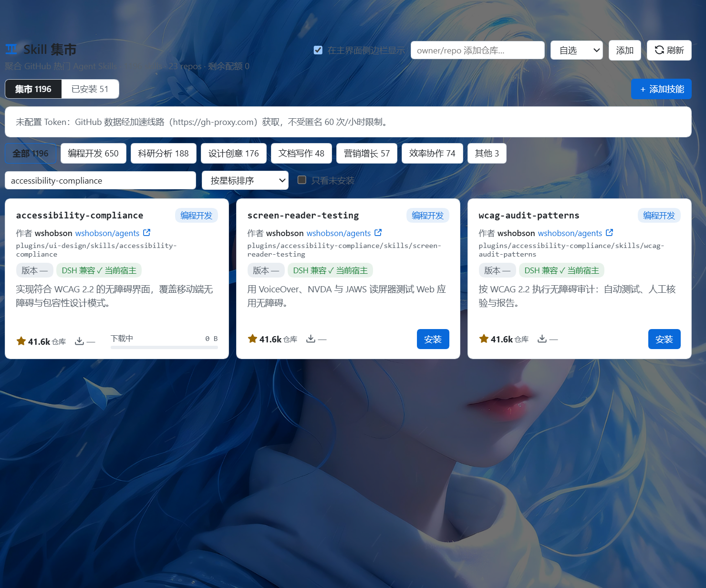Screen dimensions: 706x588
Task: Select 设计创意 176 category filter
Action: pyautogui.click(x=234, y=154)
